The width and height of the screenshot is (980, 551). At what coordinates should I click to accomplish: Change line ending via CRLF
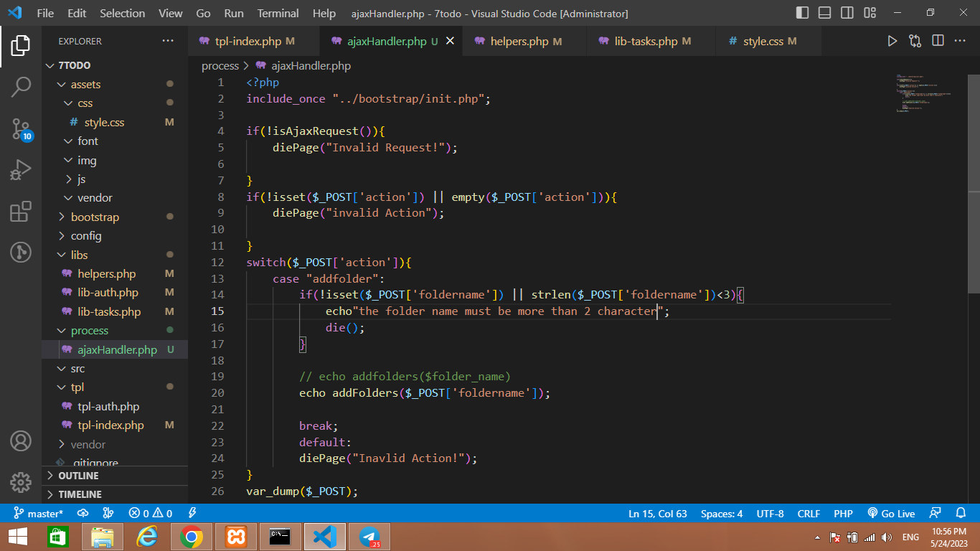click(x=809, y=513)
